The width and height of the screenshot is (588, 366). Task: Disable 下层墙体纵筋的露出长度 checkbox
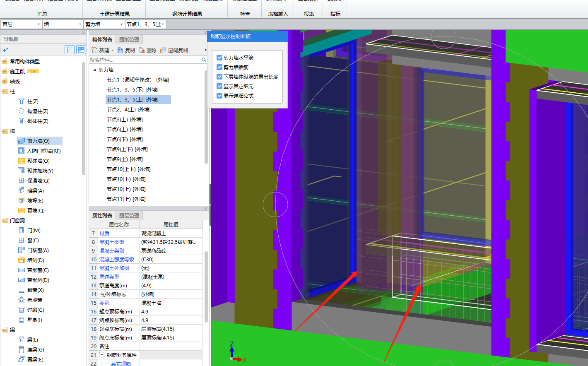(219, 77)
